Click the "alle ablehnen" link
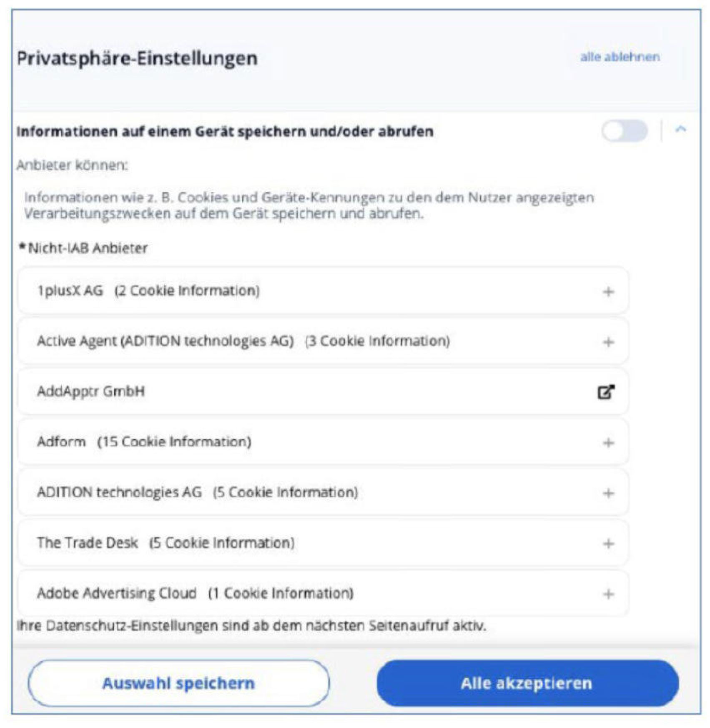This screenshot has height=728, width=710. click(x=620, y=57)
